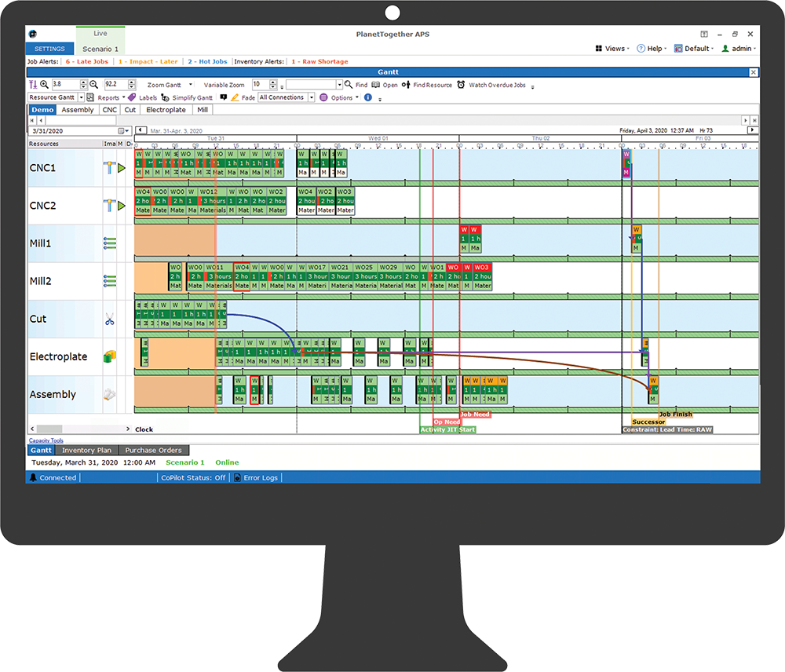The width and height of the screenshot is (785, 672).
Task: Open the All Connections dropdown
Action: (312, 97)
